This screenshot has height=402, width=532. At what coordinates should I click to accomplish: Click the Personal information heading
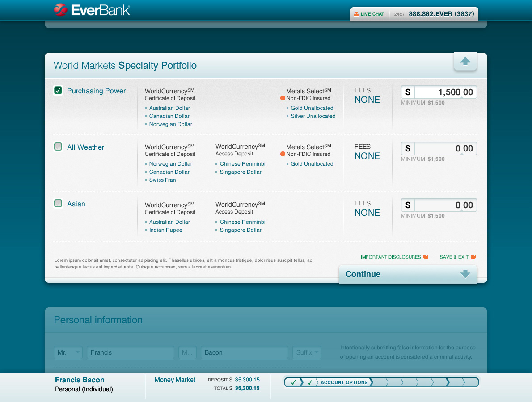pos(98,320)
